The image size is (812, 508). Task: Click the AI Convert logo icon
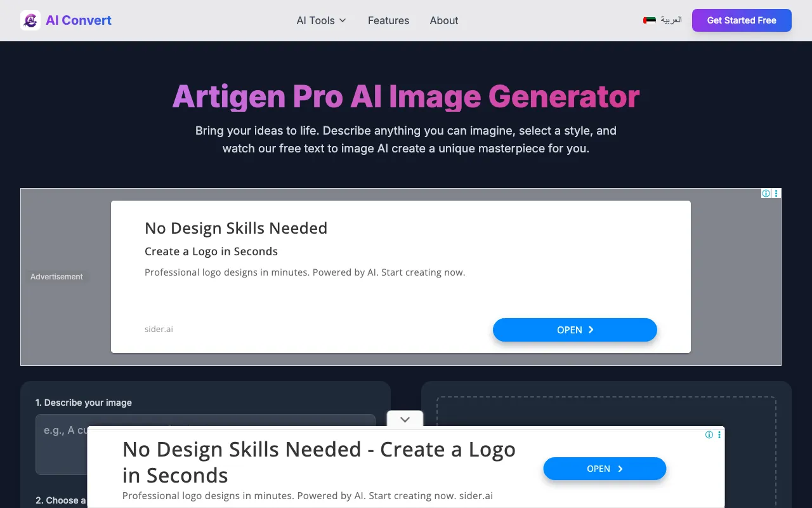click(x=30, y=20)
